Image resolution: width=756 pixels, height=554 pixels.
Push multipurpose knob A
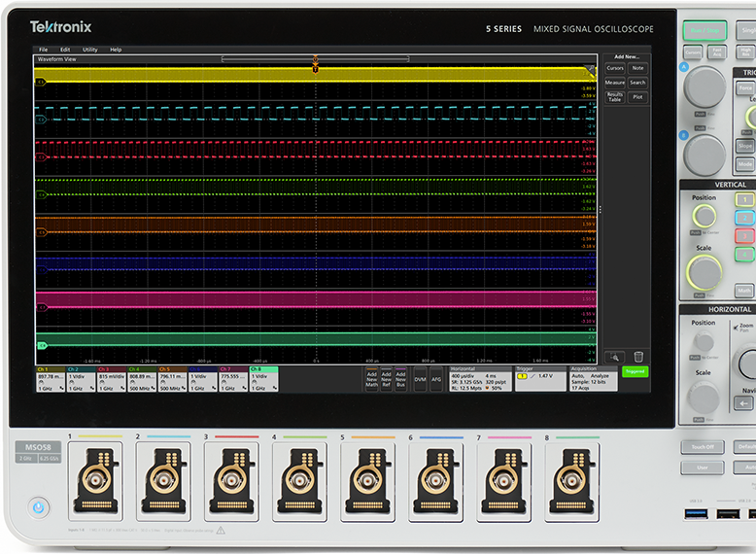(x=704, y=87)
